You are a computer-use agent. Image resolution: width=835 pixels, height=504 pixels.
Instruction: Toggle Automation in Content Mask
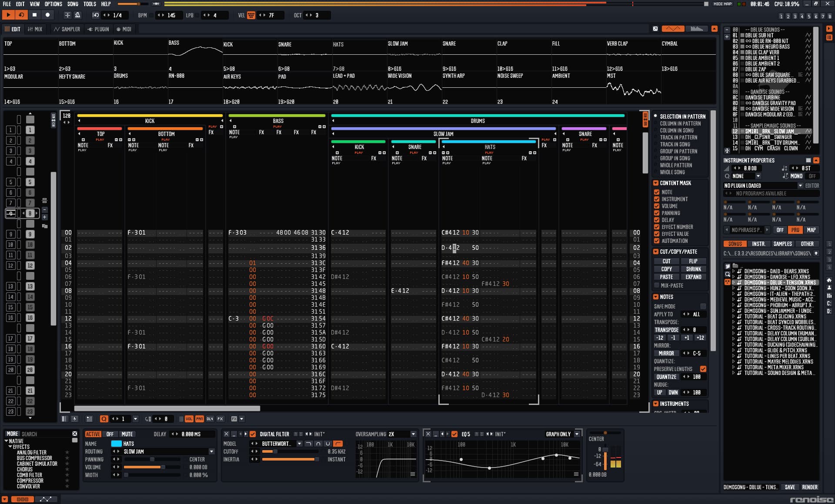tap(657, 241)
